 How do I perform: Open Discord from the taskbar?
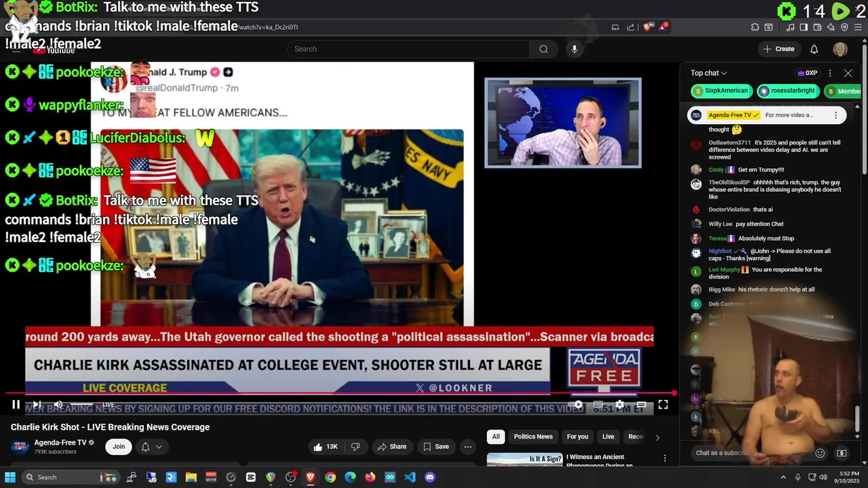[x=429, y=477]
